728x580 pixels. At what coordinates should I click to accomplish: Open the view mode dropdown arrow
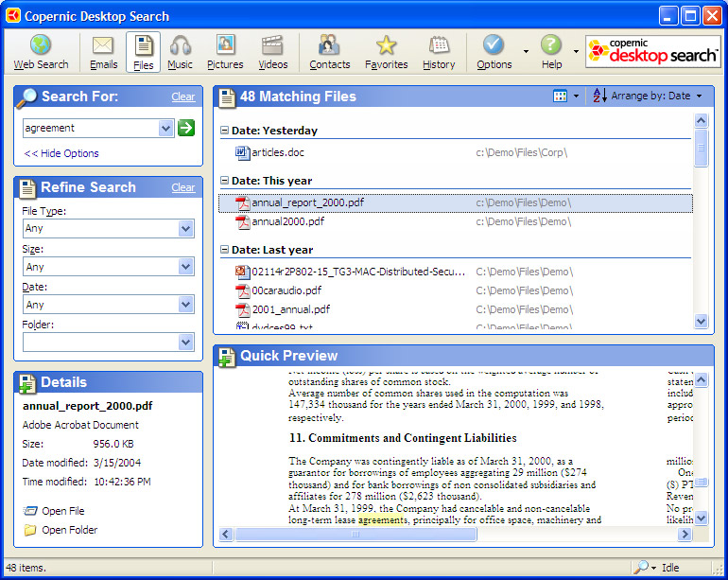pyautogui.click(x=576, y=97)
